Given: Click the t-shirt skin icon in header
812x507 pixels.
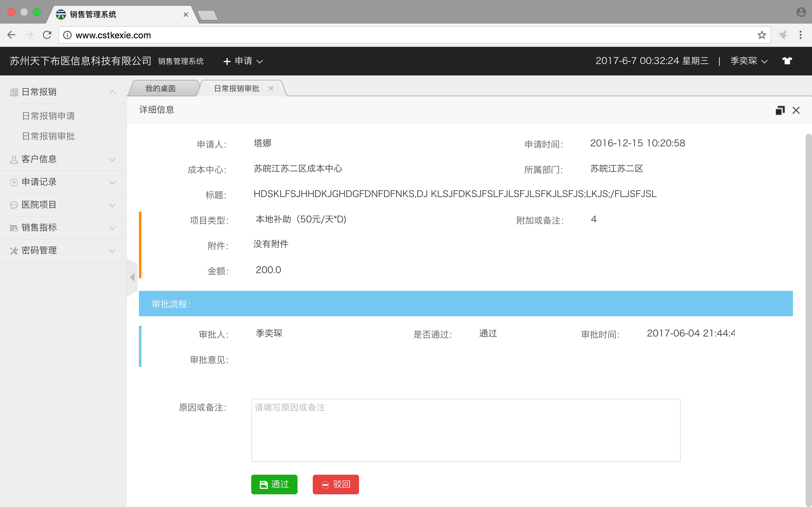Looking at the screenshot, I should 787,61.
